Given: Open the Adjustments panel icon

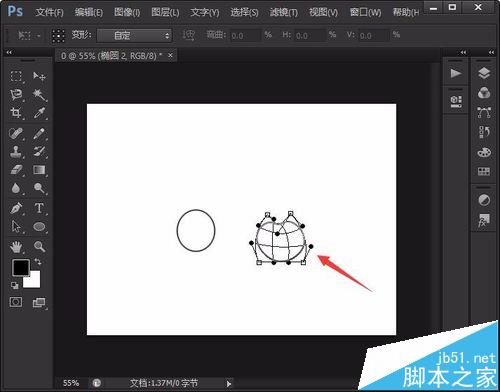Looking at the screenshot, I should (484, 200).
